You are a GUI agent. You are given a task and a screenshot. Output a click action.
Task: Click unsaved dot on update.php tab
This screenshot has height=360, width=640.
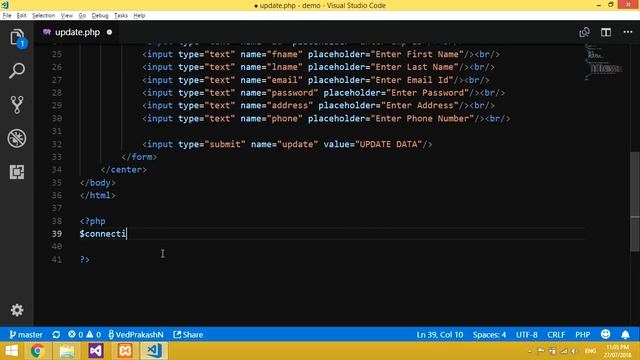pyautogui.click(x=109, y=32)
